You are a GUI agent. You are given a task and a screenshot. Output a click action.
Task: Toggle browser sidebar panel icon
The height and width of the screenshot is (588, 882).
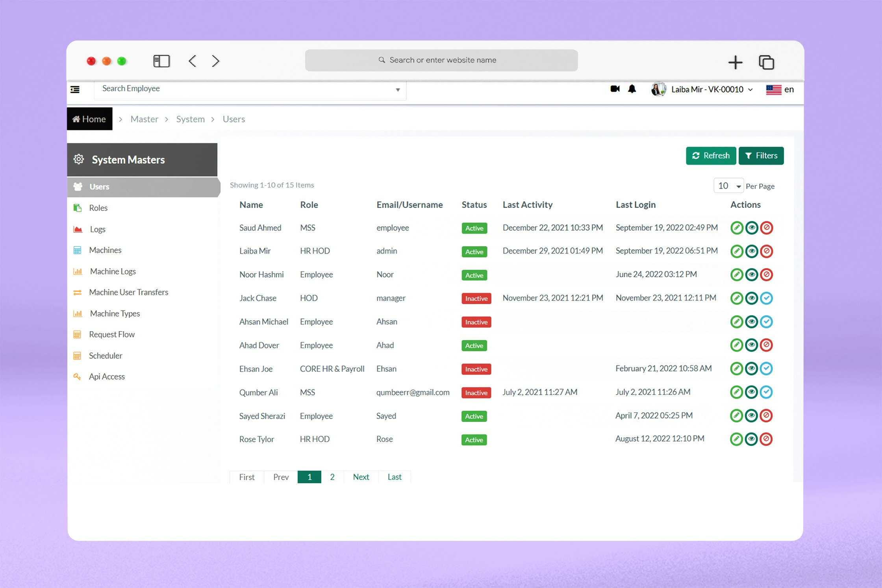[161, 61]
